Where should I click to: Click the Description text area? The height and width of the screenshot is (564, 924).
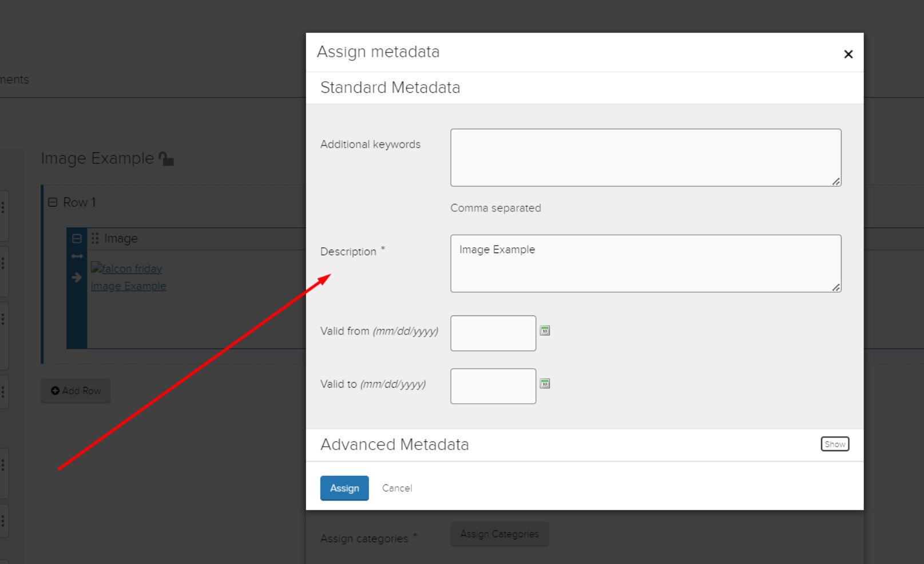(645, 263)
